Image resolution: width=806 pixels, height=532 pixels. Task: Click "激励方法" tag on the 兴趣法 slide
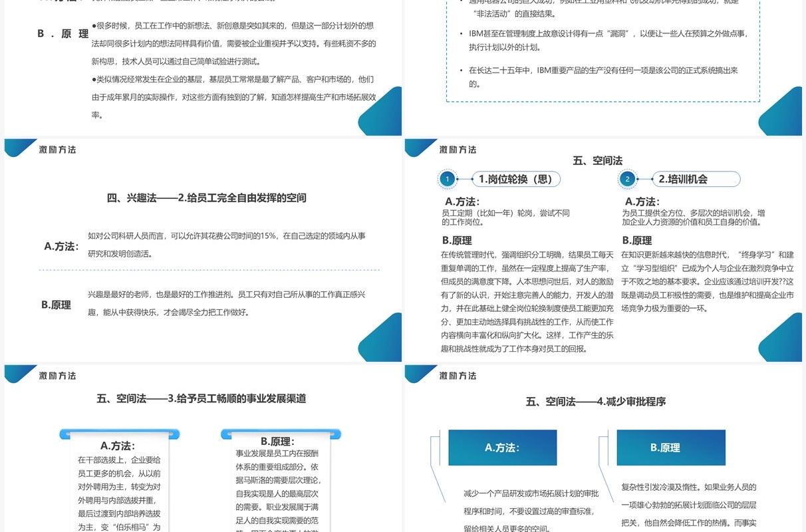pyautogui.click(x=58, y=150)
